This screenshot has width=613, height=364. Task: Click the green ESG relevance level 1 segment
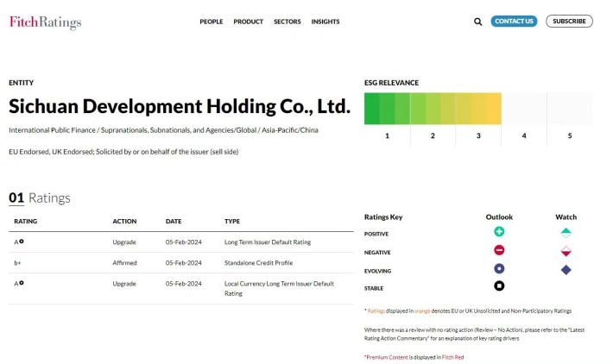386,109
